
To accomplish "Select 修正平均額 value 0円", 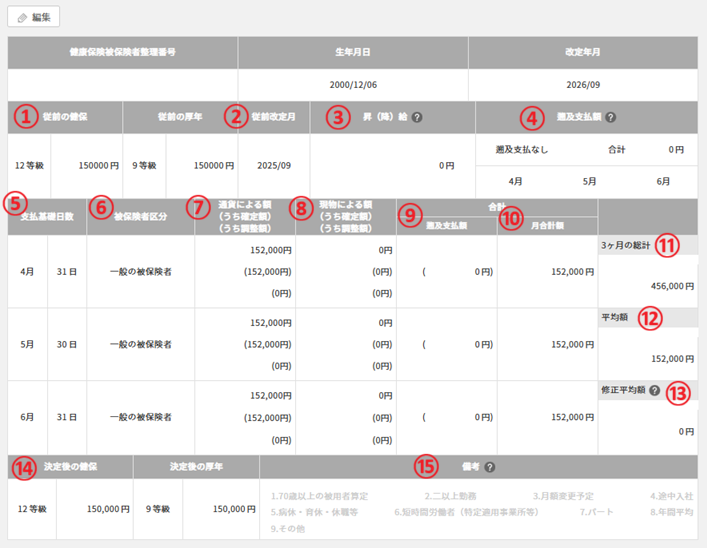I will 686,432.
